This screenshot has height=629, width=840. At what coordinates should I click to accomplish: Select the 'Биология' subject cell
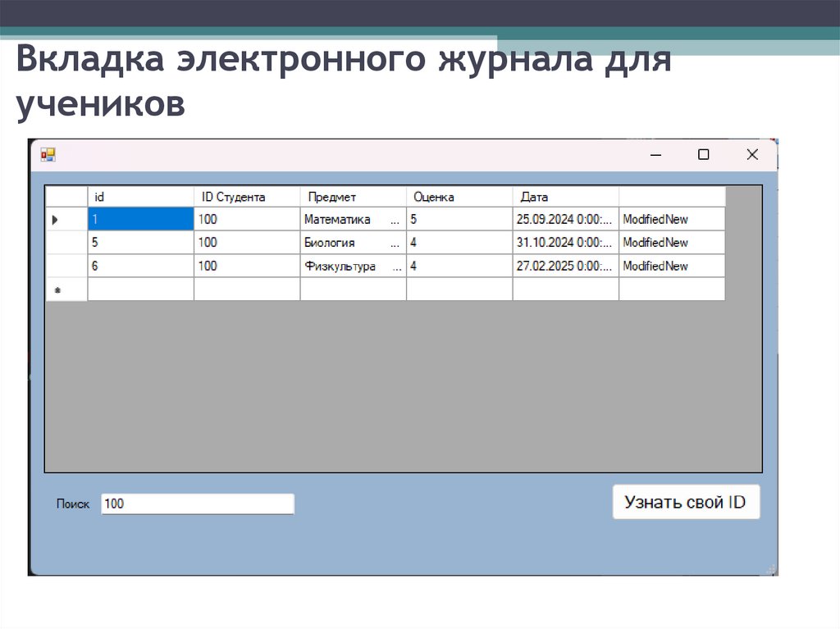[x=353, y=243]
